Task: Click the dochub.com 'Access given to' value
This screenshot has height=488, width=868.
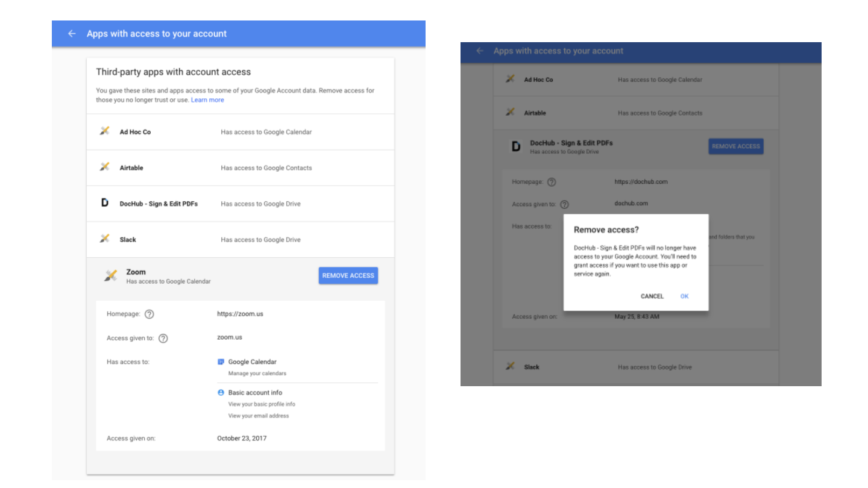Action: tap(632, 204)
